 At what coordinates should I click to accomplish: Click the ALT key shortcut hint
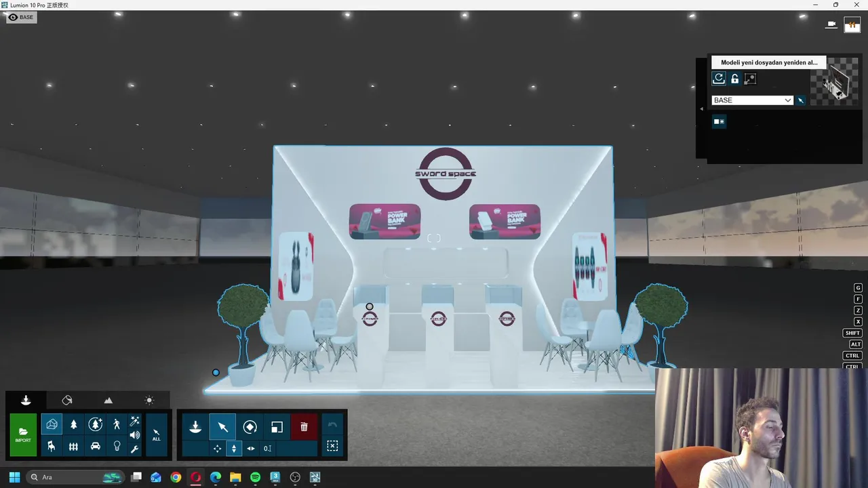click(x=855, y=344)
